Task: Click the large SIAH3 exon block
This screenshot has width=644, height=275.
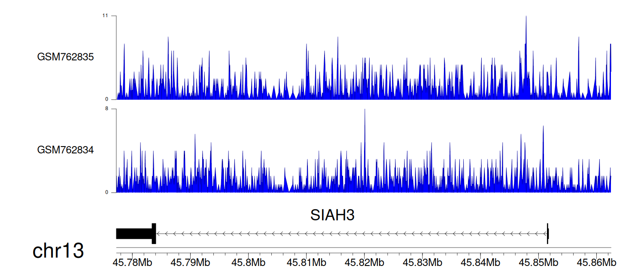Action: (135, 234)
